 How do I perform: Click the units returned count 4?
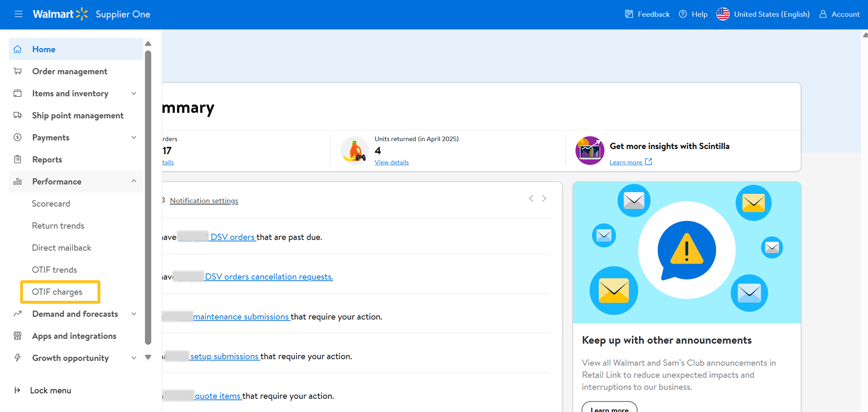[378, 150]
